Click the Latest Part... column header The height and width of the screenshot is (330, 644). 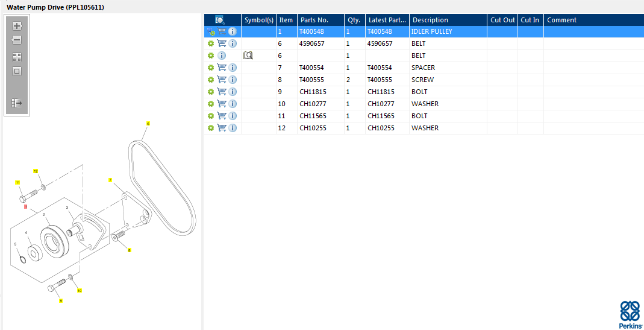tap(387, 20)
